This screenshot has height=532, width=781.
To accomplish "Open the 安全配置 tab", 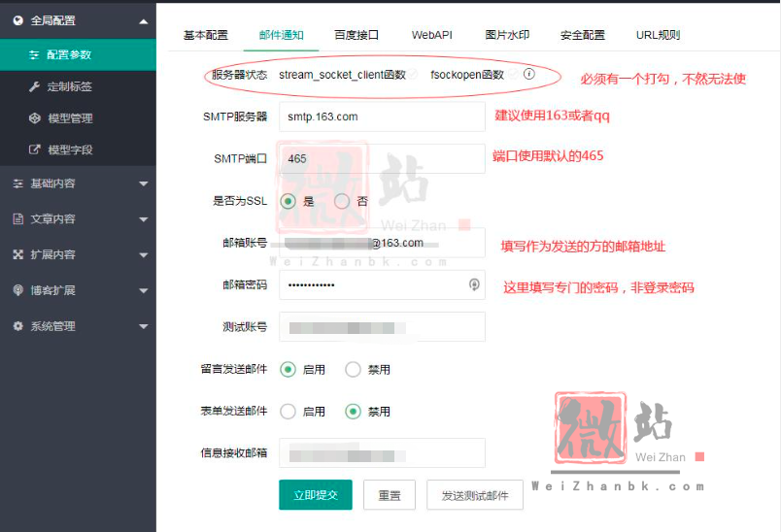I will click(582, 35).
